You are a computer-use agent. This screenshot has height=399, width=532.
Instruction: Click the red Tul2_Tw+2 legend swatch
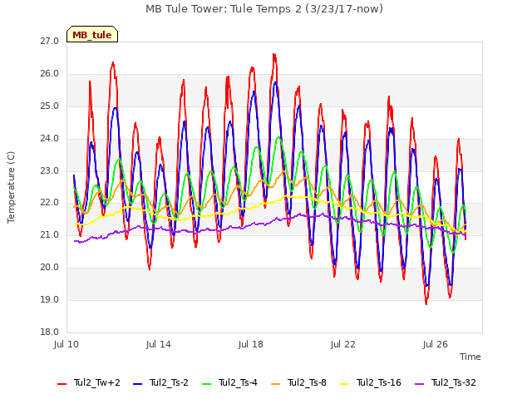point(62,384)
